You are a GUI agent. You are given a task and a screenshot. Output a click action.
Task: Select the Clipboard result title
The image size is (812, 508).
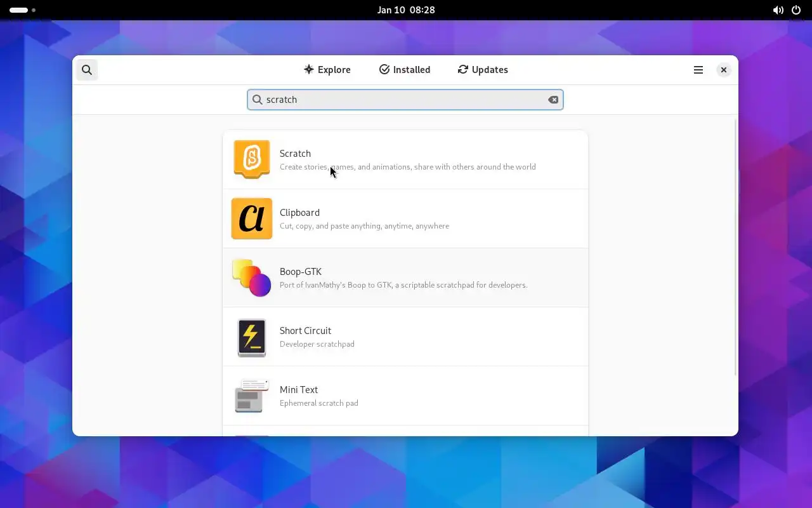tap(299, 213)
